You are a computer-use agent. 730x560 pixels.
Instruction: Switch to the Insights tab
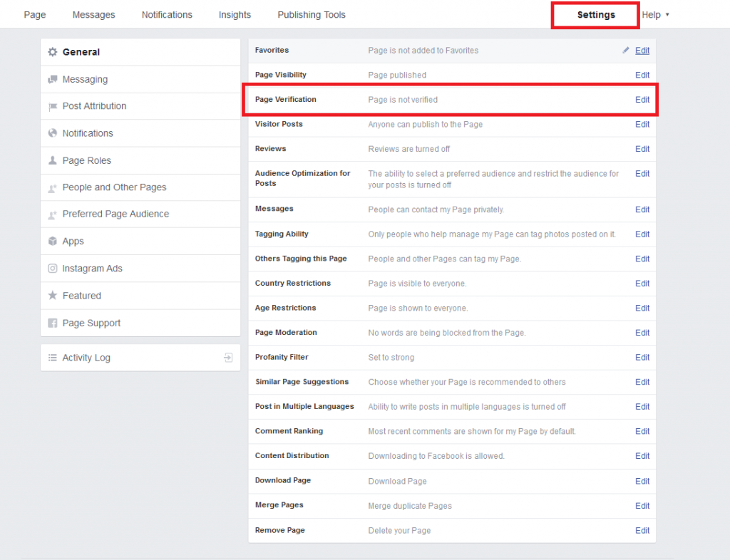tap(235, 15)
